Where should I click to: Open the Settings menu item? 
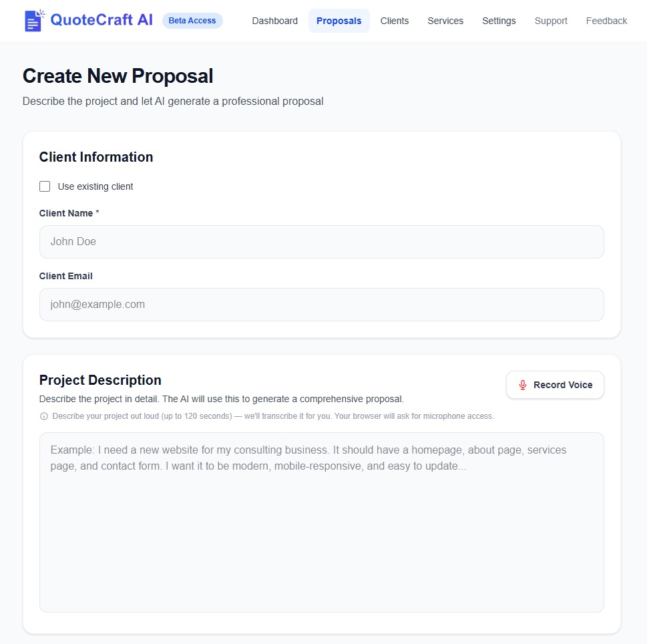point(498,21)
